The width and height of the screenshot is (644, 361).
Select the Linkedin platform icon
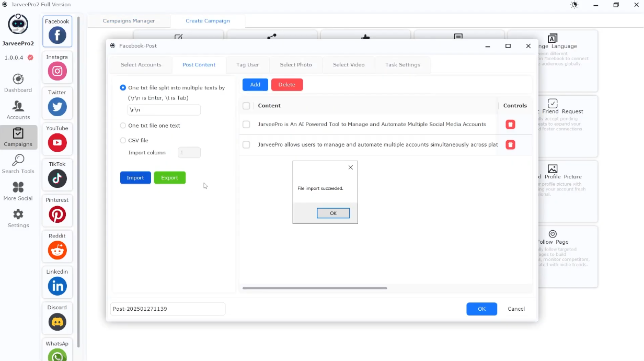coord(57,286)
